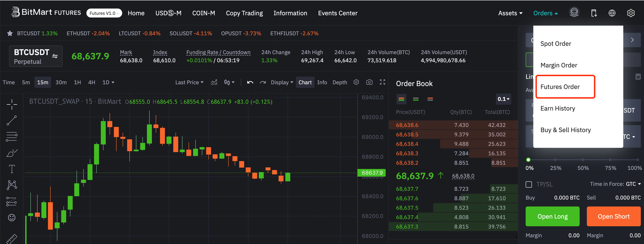
Task: Open chart settings via the gear icon
Action: [356, 82]
